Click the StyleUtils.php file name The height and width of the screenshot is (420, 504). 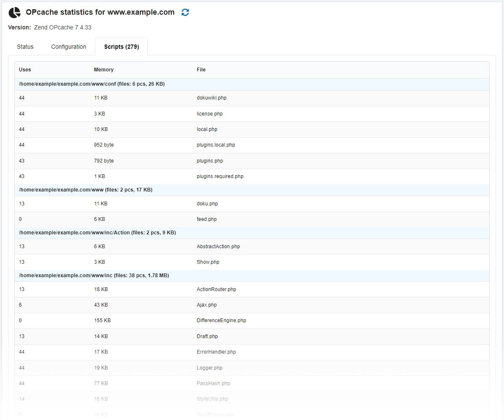pyautogui.click(x=213, y=399)
